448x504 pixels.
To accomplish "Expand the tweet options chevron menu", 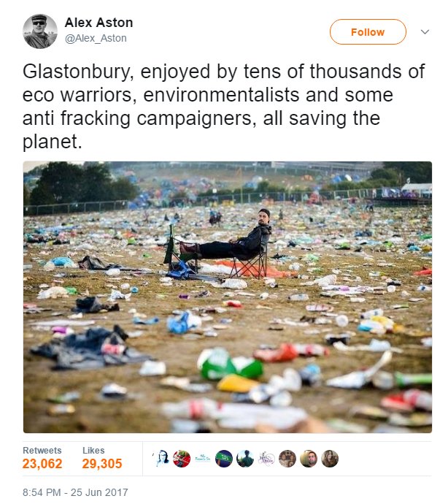I will click(x=425, y=32).
